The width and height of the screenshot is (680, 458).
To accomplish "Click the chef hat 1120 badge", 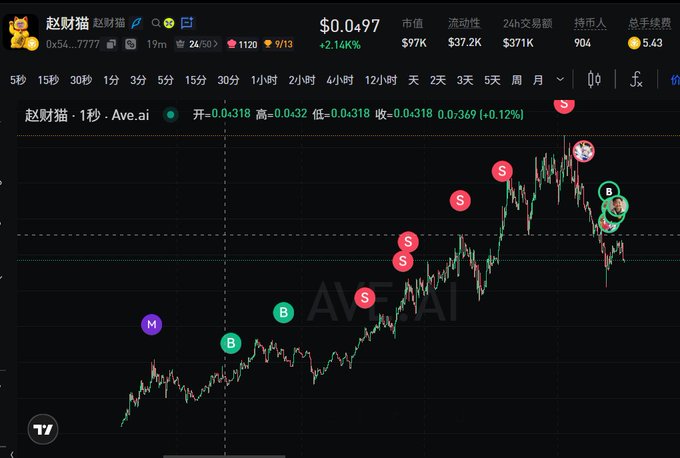I will [x=242, y=44].
